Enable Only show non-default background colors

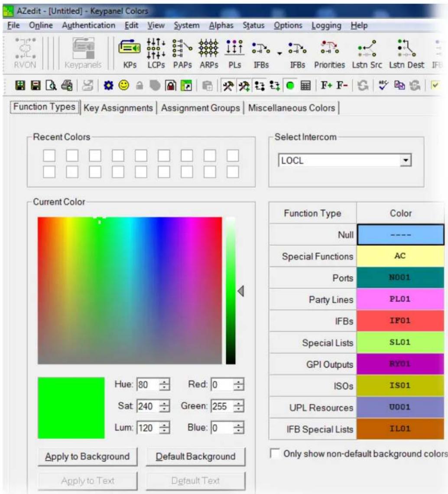pos(275,454)
